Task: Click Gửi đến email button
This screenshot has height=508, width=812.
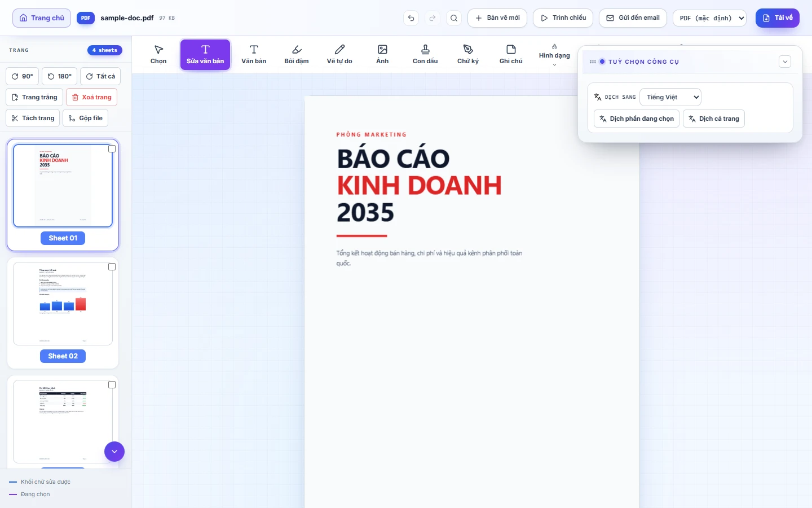Action: [x=633, y=18]
